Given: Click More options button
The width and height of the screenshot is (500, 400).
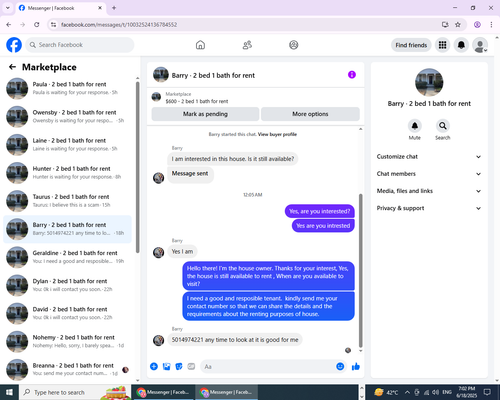Looking at the screenshot, I should click(x=310, y=114).
